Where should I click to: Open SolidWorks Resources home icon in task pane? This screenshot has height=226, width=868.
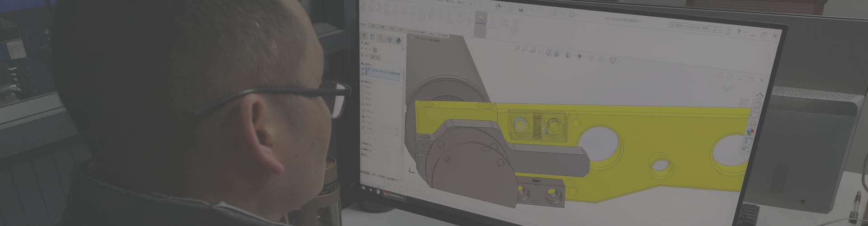[x=759, y=95]
